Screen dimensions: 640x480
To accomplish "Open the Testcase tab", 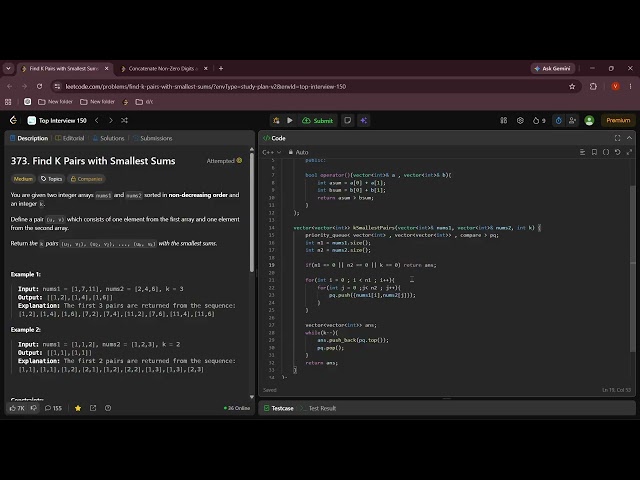I will [278, 408].
